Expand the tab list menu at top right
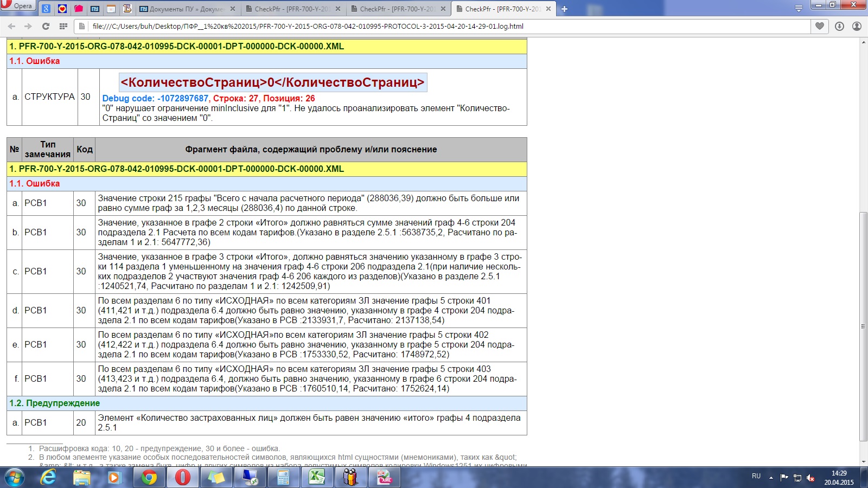 799,9
